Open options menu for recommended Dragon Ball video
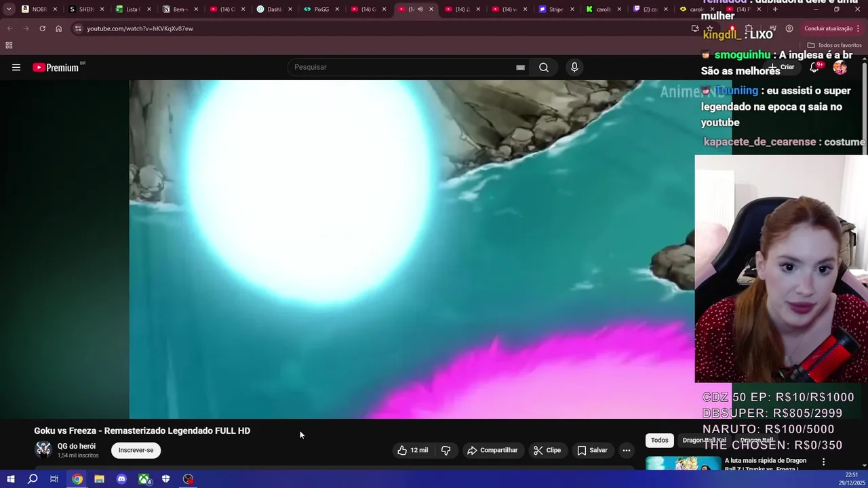 [x=823, y=462]
